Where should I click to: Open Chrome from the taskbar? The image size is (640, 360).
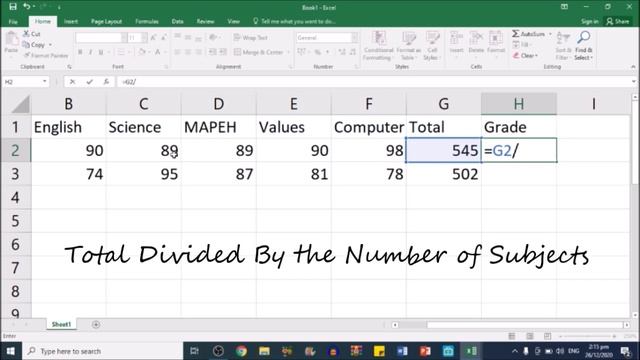coord(241,351)
